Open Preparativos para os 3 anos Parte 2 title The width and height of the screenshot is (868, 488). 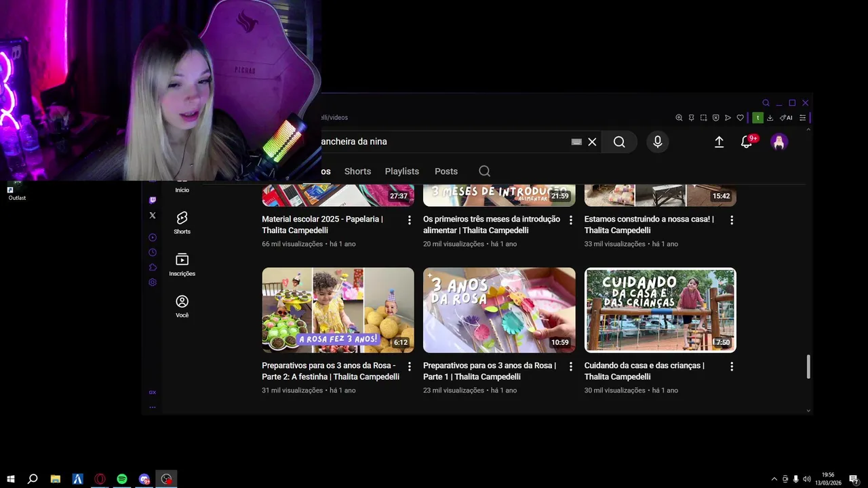click(x=330, y=371)
